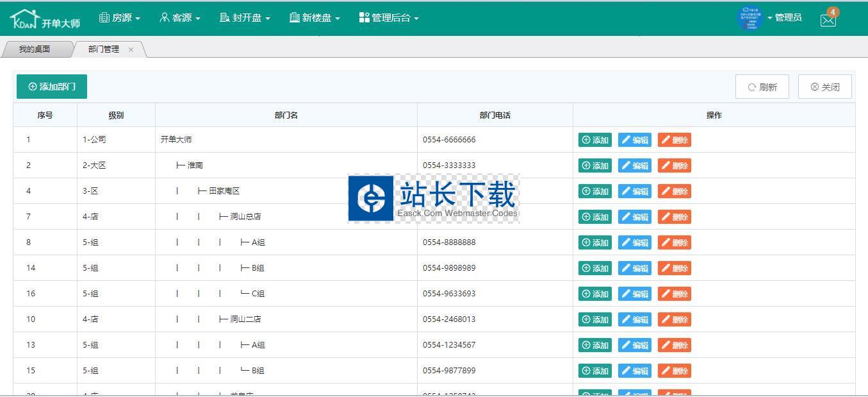
Task: Open the mail envelope notifications icon
Action: coord(828,19)
